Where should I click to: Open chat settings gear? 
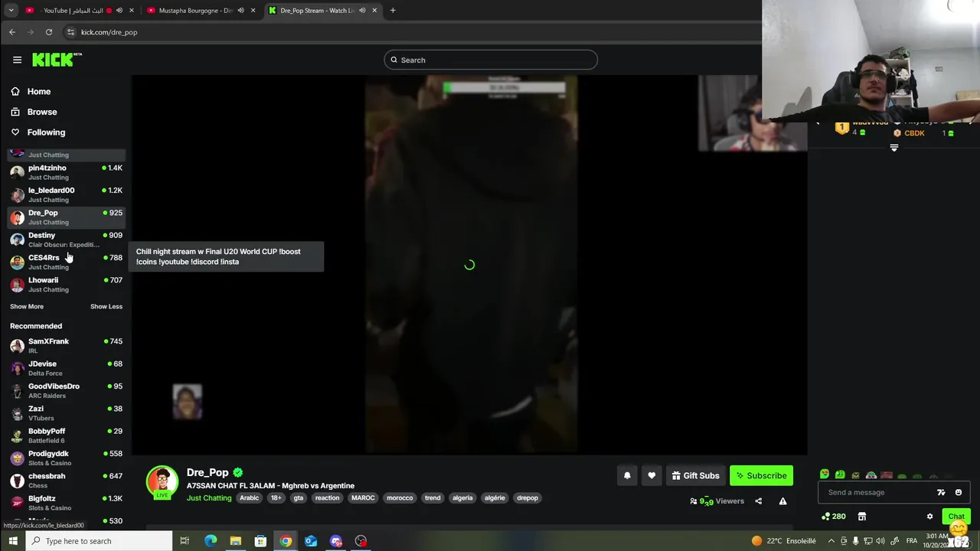929,517
